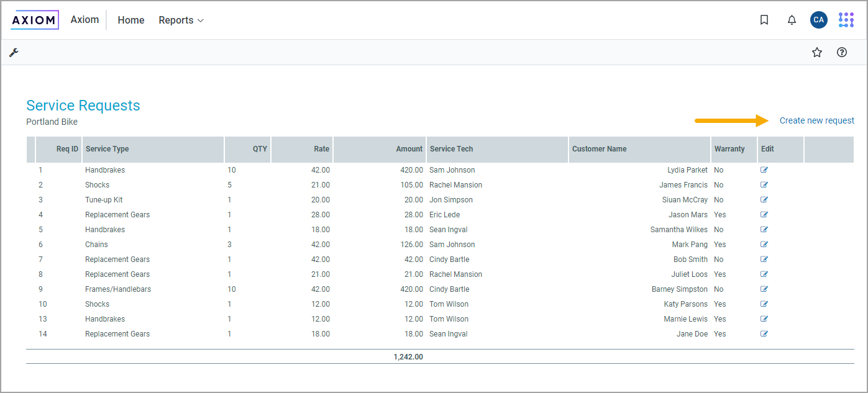This screenshot has height=393, width=868.
Task: Click the Create new request link
Action: 816,120
